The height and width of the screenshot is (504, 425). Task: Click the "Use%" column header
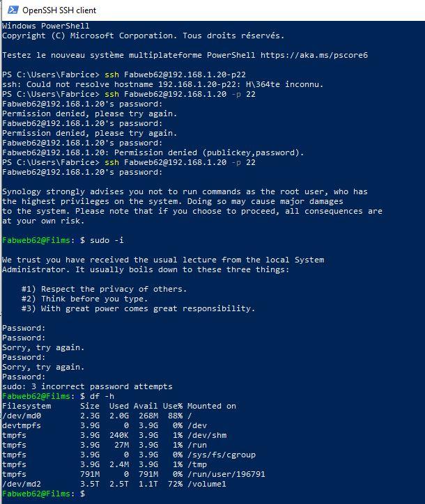(173, 406)
